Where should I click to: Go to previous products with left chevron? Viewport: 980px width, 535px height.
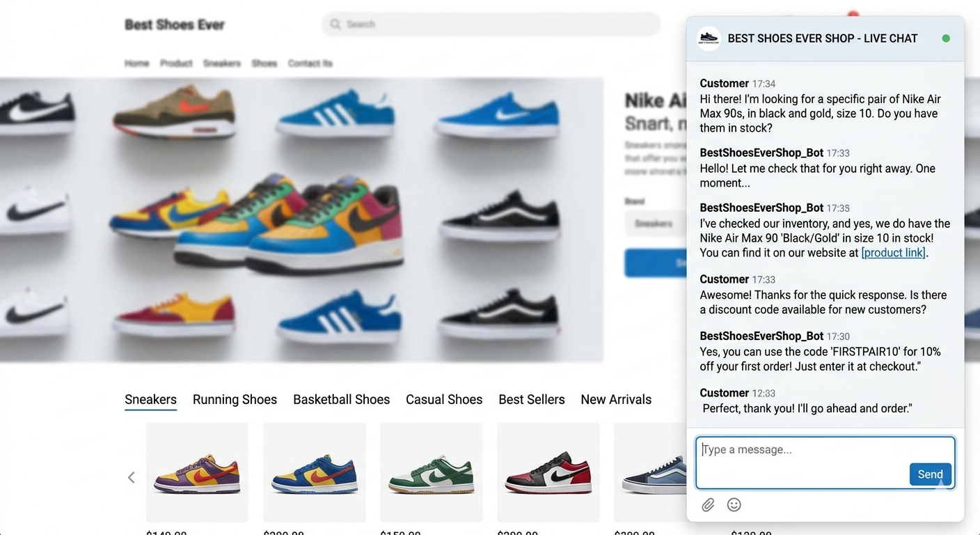coord(131,477)
